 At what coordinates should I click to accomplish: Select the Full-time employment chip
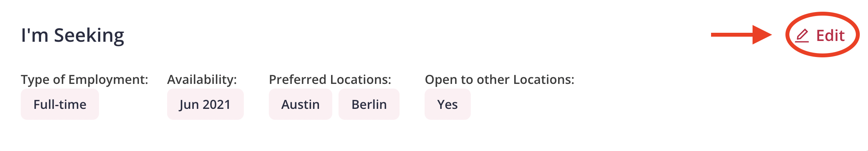point(60,104)
